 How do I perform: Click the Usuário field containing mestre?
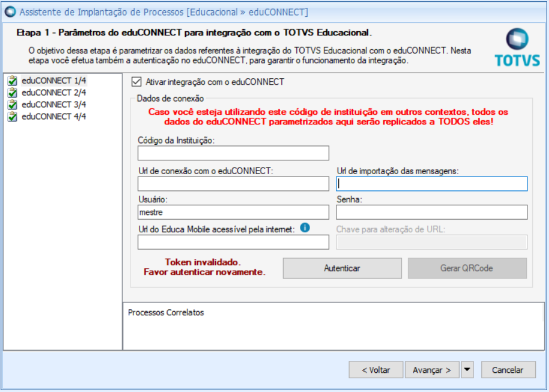[233, 212]
